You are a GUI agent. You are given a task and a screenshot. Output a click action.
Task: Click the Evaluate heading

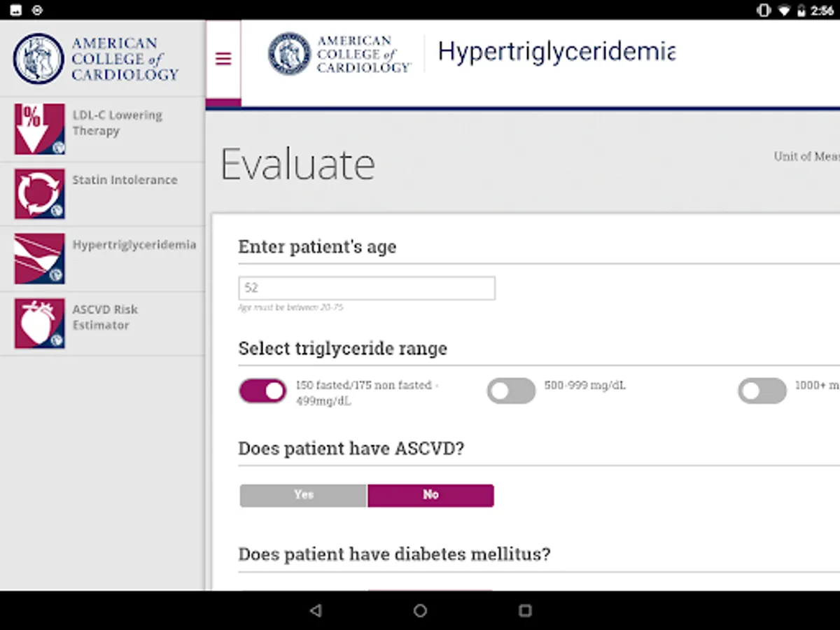pyautogui.click(x=298, y=165)
